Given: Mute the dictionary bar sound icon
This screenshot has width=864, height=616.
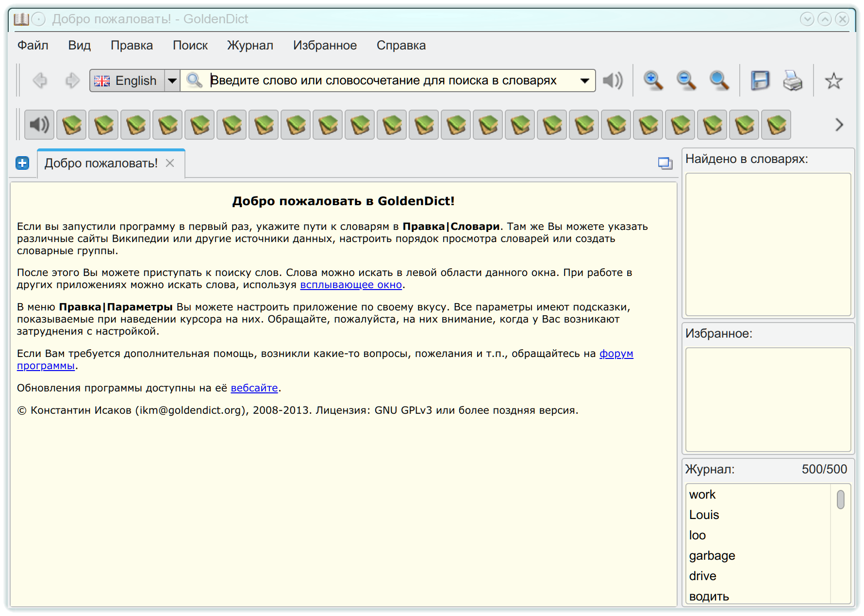Looking at the screenshot, I should (39, 125).
